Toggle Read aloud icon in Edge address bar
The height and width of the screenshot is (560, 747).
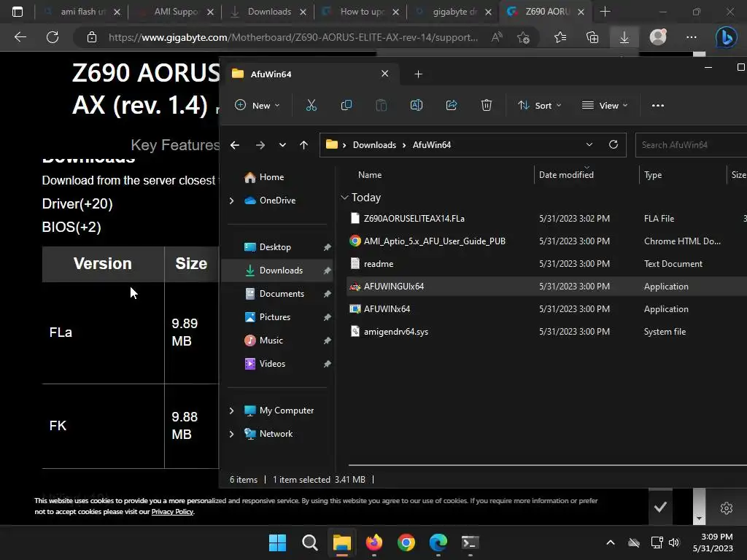coord(497,37)
